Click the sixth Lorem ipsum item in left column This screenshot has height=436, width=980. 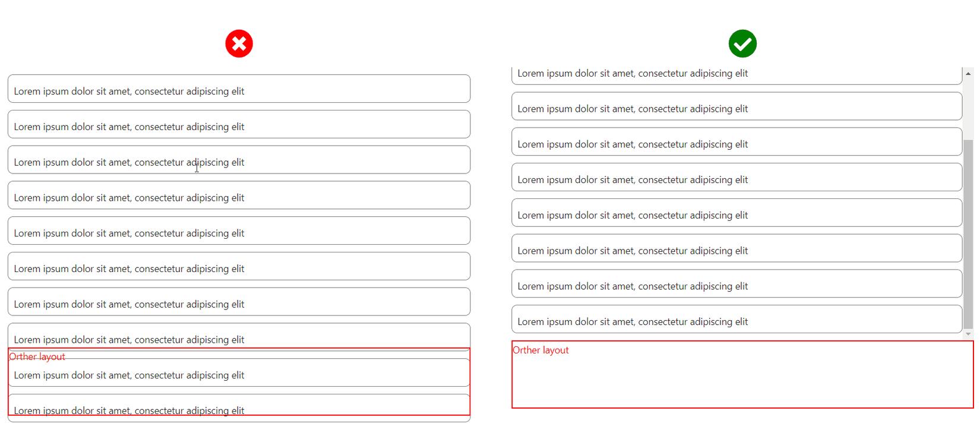(239, 267)
